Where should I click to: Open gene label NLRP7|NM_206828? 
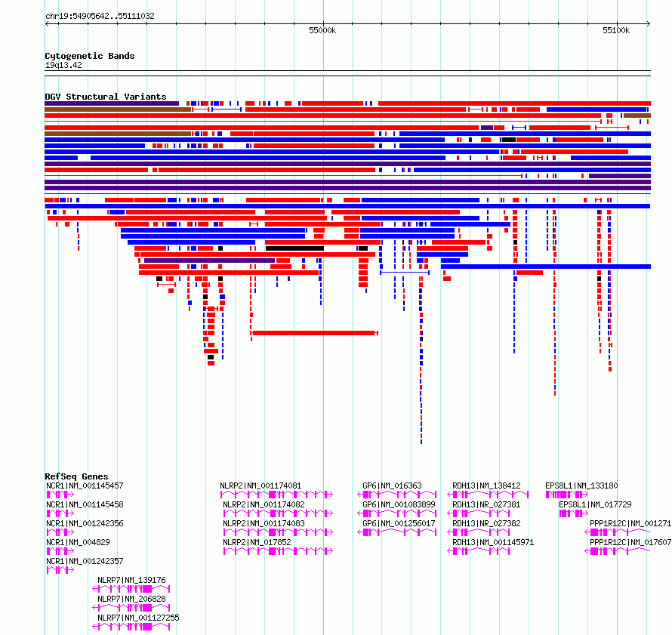pyautogui.click(x=131, y=599)
